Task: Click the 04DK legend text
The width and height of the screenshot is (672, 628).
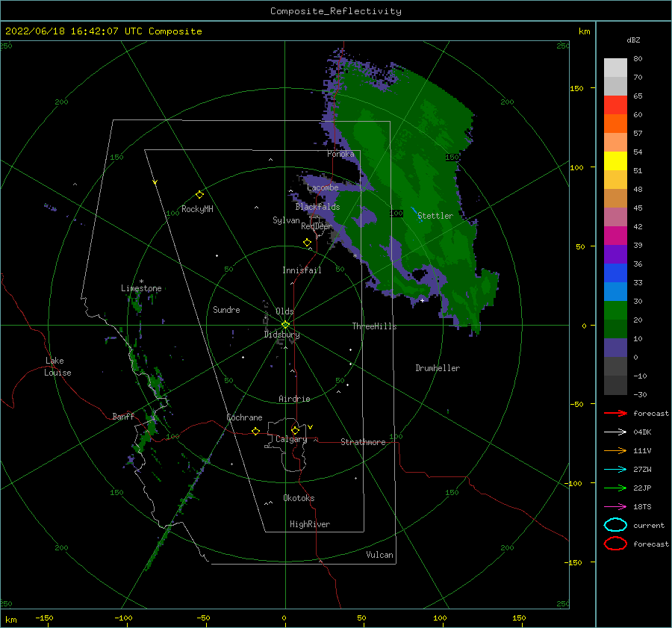Action: click(642, 432)
